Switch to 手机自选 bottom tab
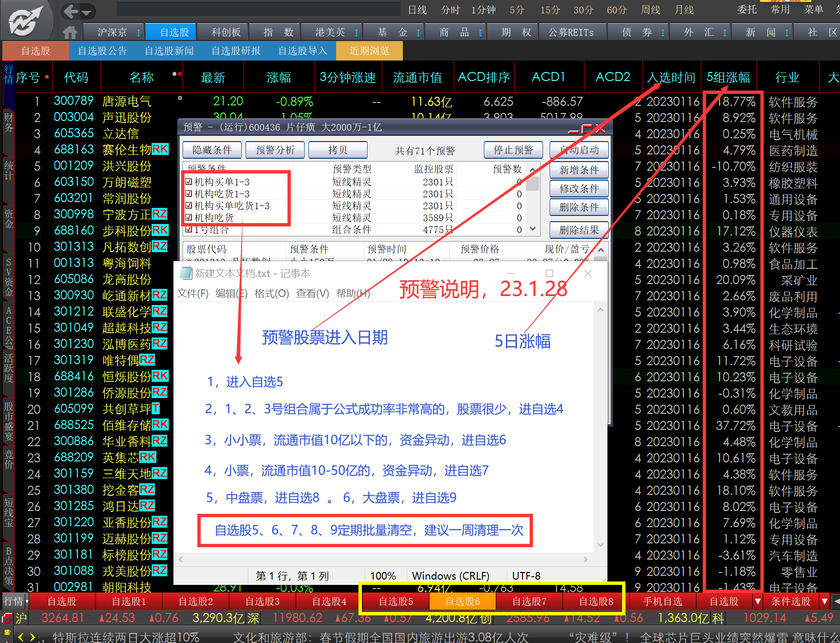The height and width of the screenshot is (643, 840). (x=663, y=602)
